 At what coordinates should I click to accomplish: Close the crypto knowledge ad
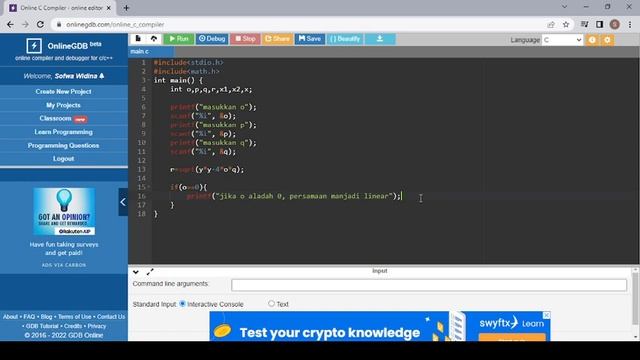546,316
